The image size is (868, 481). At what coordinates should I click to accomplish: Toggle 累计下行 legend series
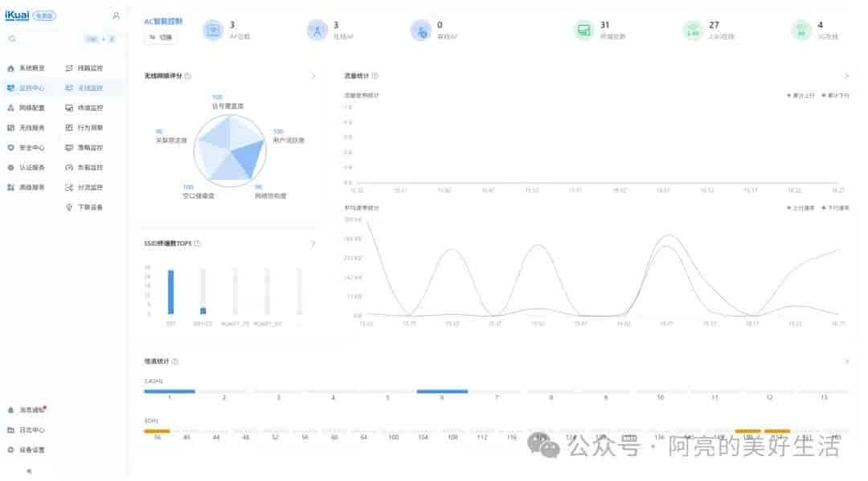coord(835,96)
